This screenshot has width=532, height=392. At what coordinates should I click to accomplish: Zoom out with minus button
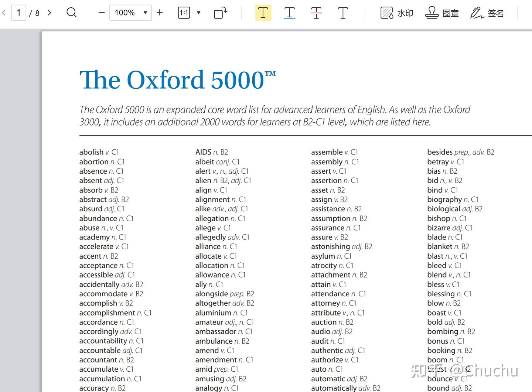[x=102, y=13]
